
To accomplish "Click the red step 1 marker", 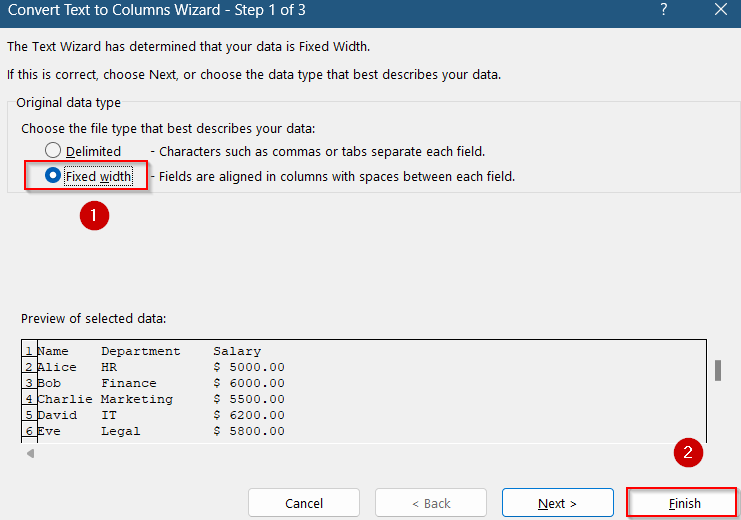I will pos(94,214).
